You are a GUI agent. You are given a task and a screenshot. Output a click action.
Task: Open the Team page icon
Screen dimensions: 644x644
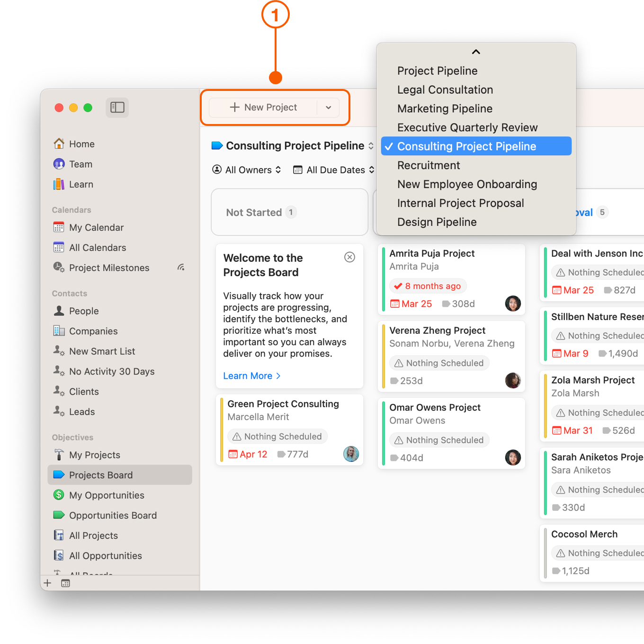(x=59, y=164)
